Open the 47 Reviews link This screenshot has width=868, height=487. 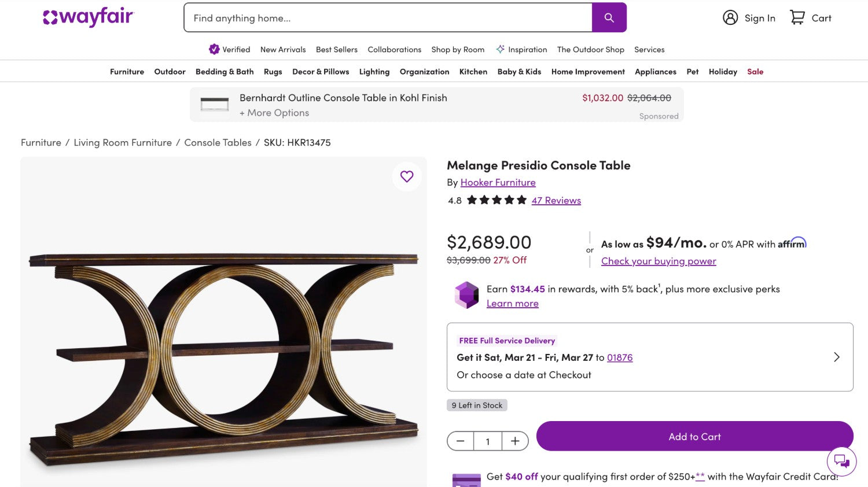[556, 200]
